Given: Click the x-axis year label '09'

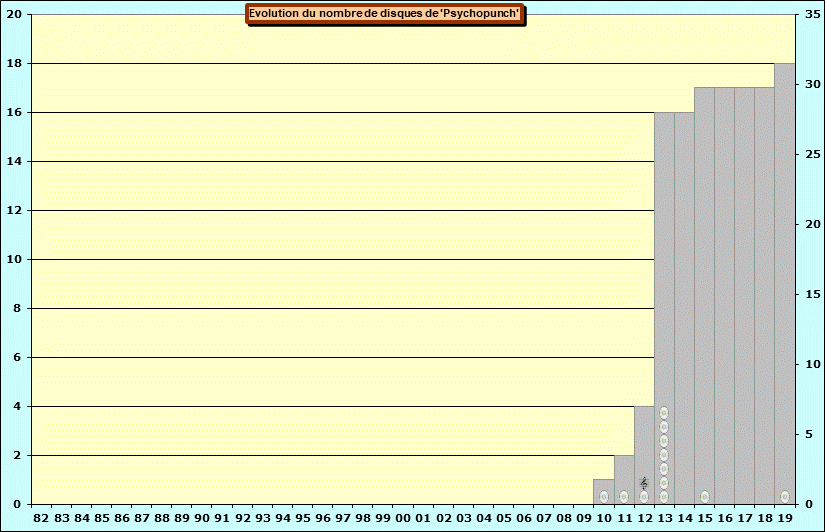Looking at the screenshot, I should (584, 518).
